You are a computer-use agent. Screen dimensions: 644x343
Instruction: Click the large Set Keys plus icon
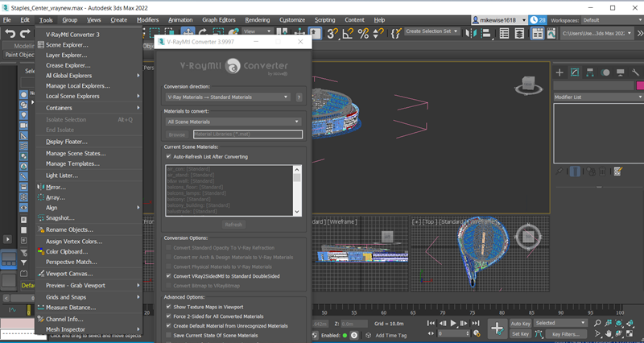[497, 328]
